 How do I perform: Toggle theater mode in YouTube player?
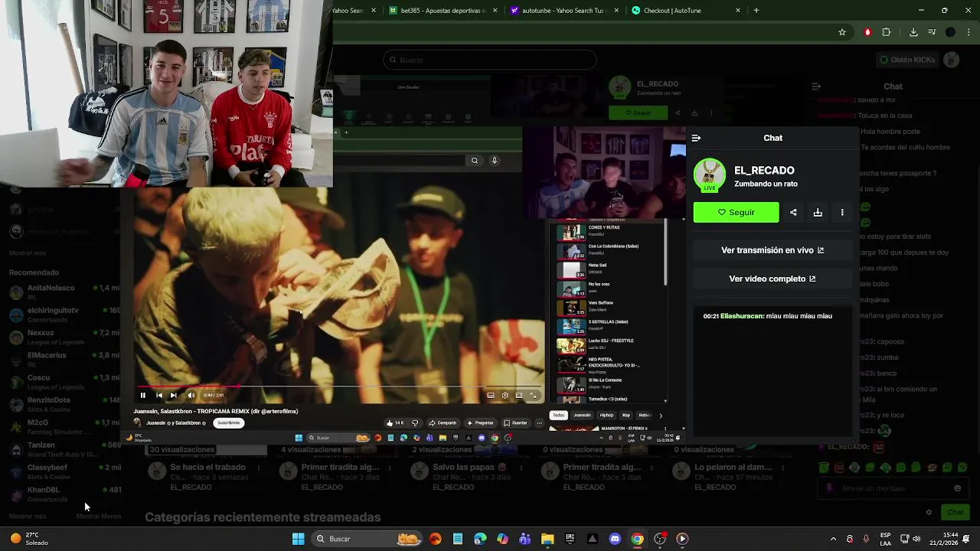pos(519,396)
